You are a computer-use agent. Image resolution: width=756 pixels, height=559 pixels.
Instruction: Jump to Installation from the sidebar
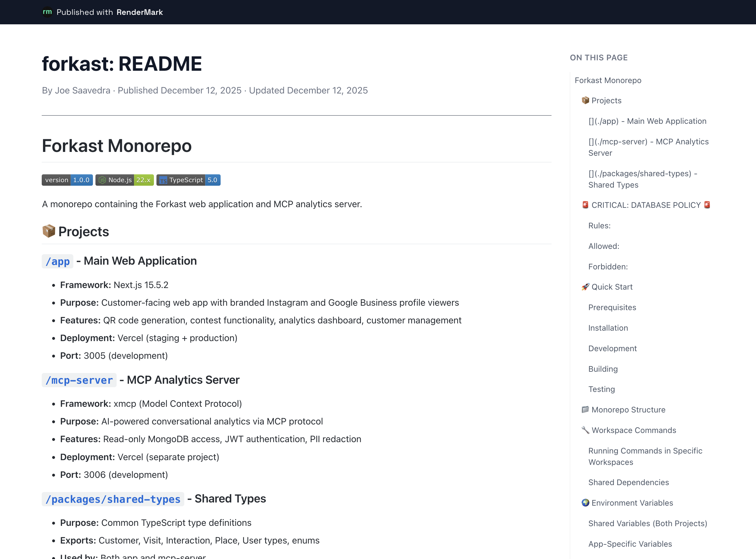coord(608,328)
